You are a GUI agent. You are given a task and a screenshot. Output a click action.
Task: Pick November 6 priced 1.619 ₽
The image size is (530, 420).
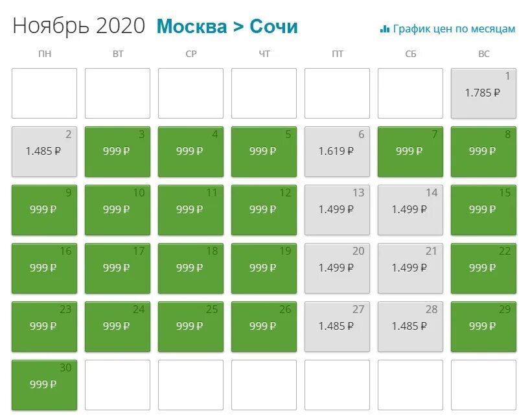click(337, 152)
